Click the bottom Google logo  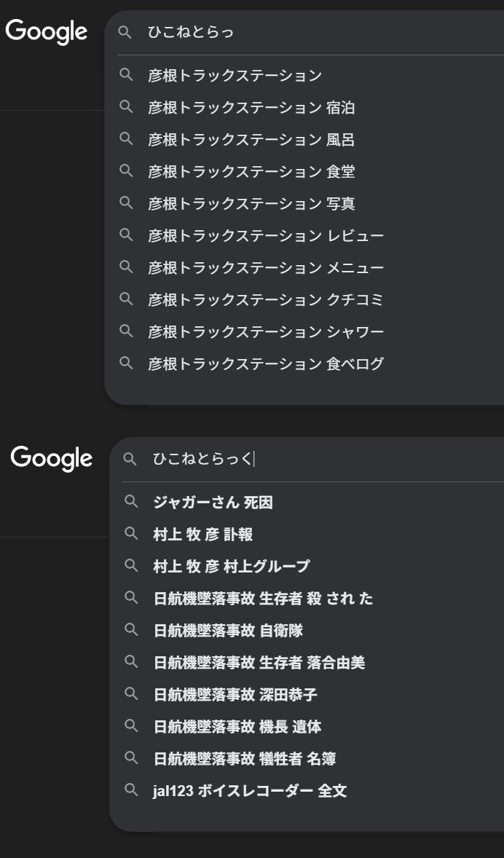click(51, 458)
